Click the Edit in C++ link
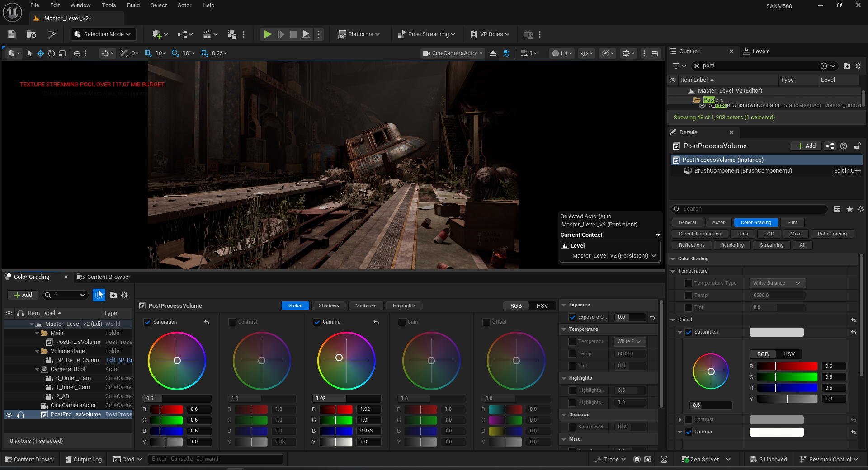 coord(847,171)
